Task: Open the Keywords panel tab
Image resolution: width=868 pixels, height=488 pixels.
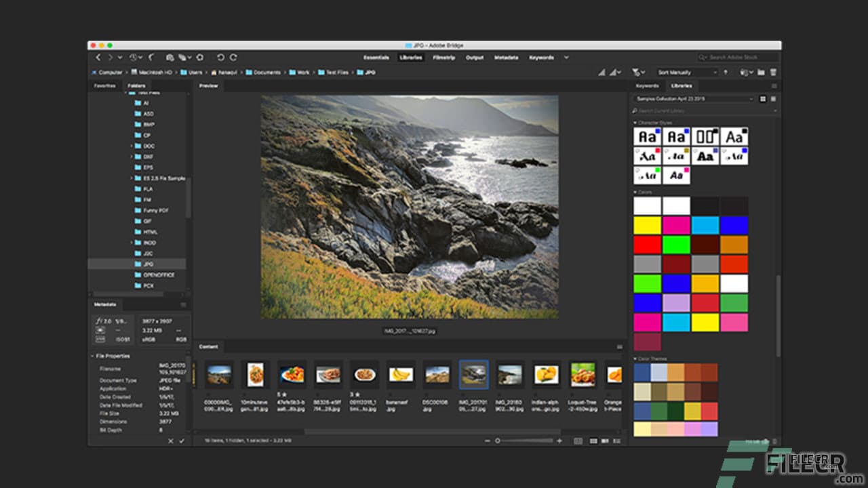Action: coord(648,85)
